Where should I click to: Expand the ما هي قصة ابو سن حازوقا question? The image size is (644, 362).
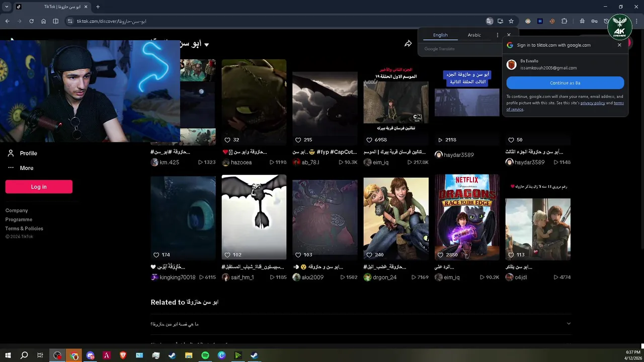361,324
